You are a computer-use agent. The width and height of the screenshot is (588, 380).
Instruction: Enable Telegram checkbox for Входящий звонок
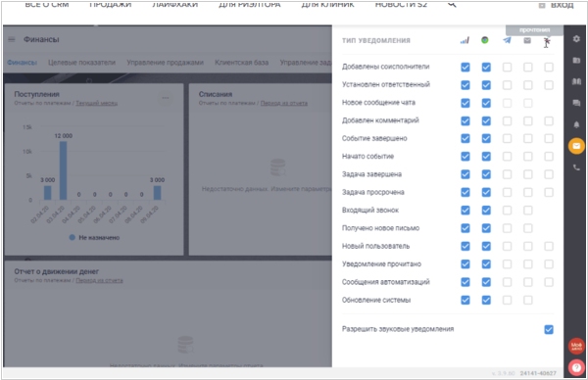pyautogui.click(x=507, y=211)
